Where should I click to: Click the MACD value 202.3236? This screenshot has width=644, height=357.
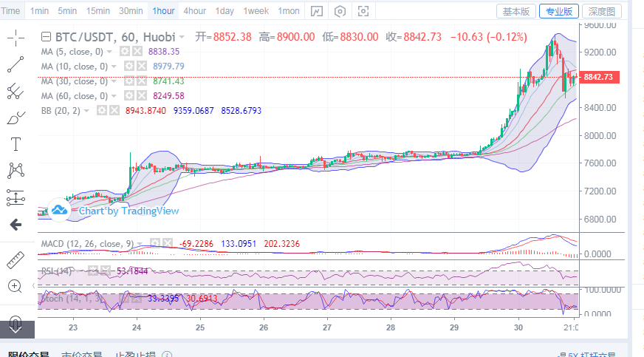click(x=282, y=244)
